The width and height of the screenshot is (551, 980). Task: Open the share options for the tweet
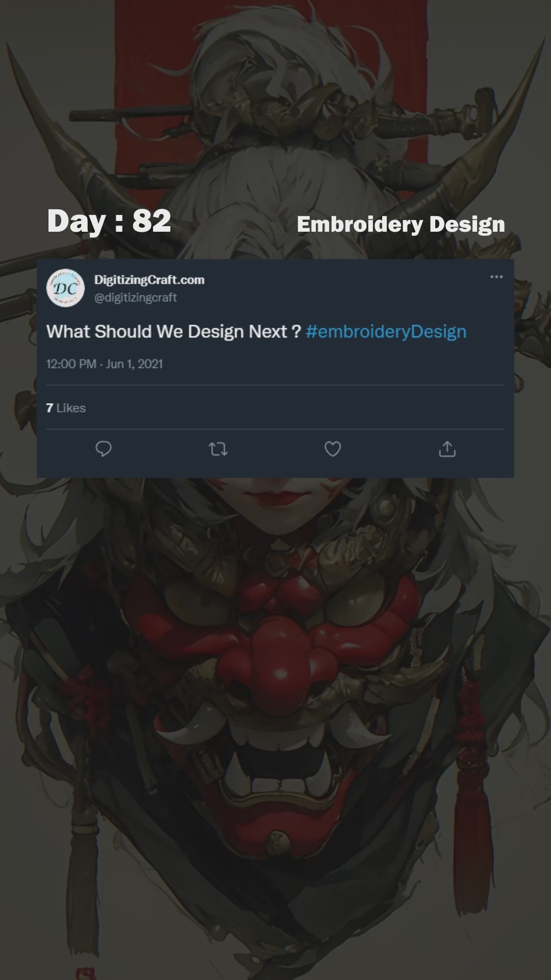pos(447,449)
